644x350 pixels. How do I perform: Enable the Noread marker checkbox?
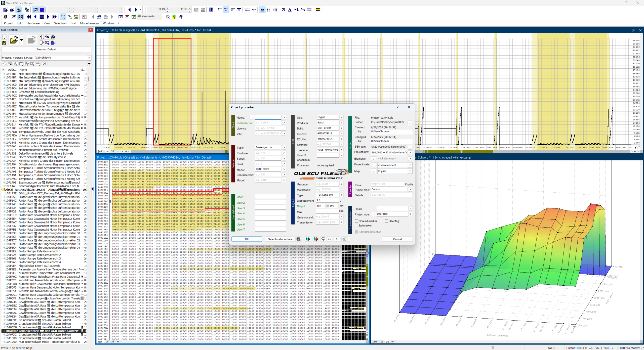pyautogui.click(x=356, y=221)
